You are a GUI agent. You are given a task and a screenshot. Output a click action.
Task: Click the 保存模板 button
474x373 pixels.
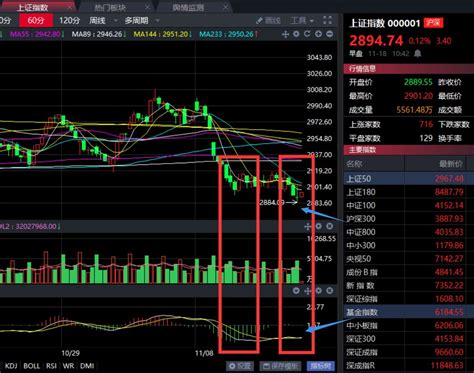tap(281, 366)
